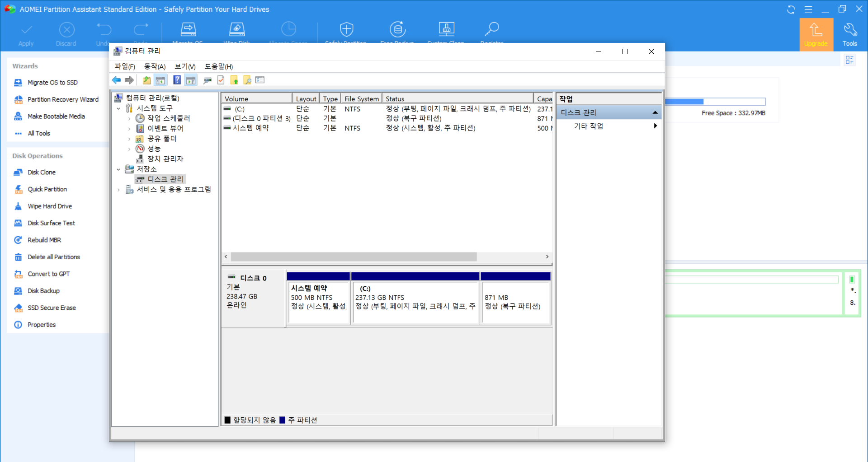Sort by the Layout column header
Screen dimensions: 868x462
(x=306, y=98)
